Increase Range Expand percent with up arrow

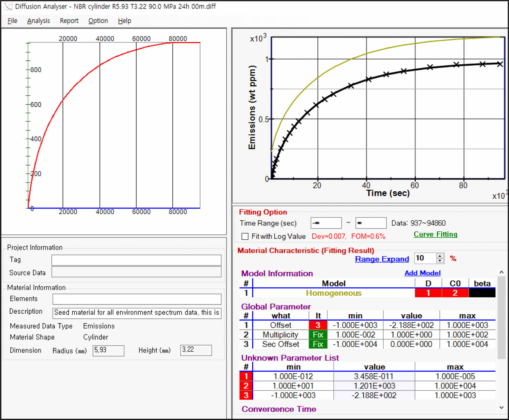pyautogui.click(x=440, y=256)
